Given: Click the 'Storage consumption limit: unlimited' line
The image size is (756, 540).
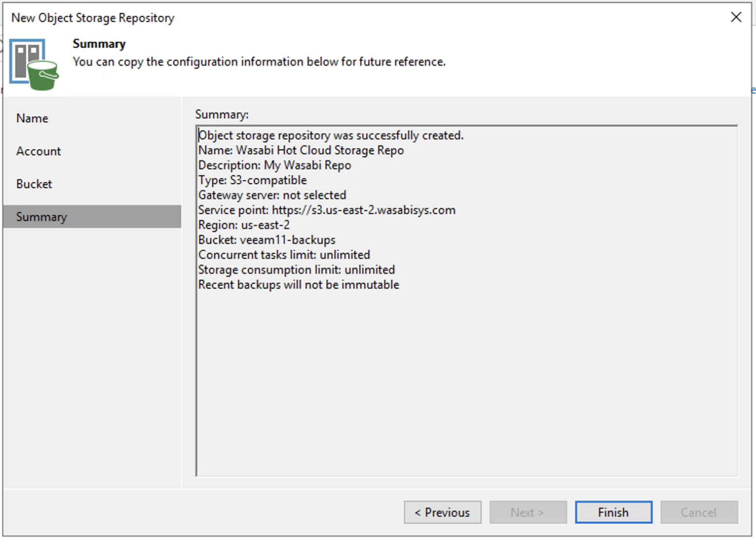Looking at the screenshot, I should (x=297, y=270).
